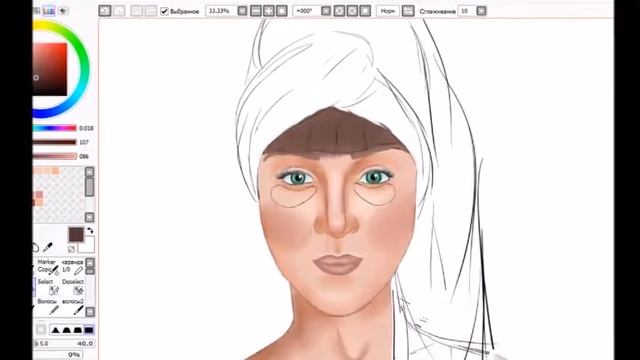
Task: Click the 0% min size slider
Action: pos(58,355)
